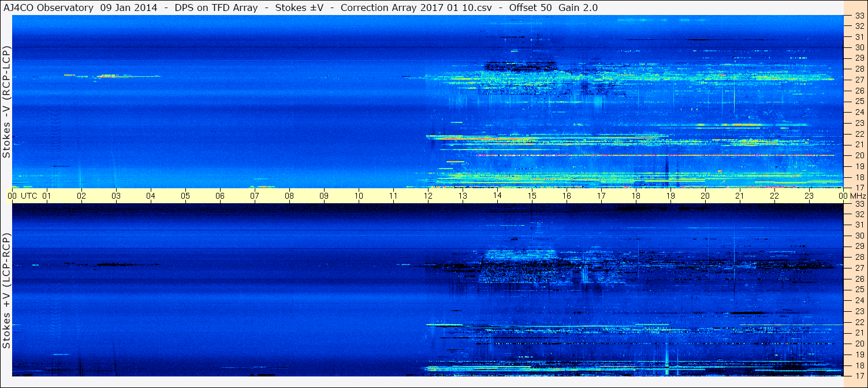The image size is (868, 388).
Task: Click the 'AJ4CO Observatory' title text
Action: point(49,8)
